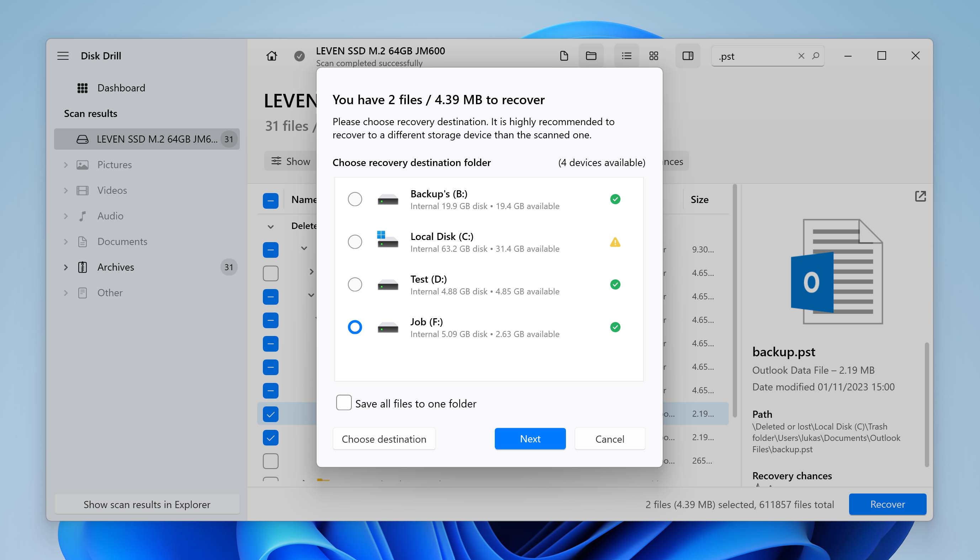
Task: Expand the Archives category in sidebar
Action: 65,267
